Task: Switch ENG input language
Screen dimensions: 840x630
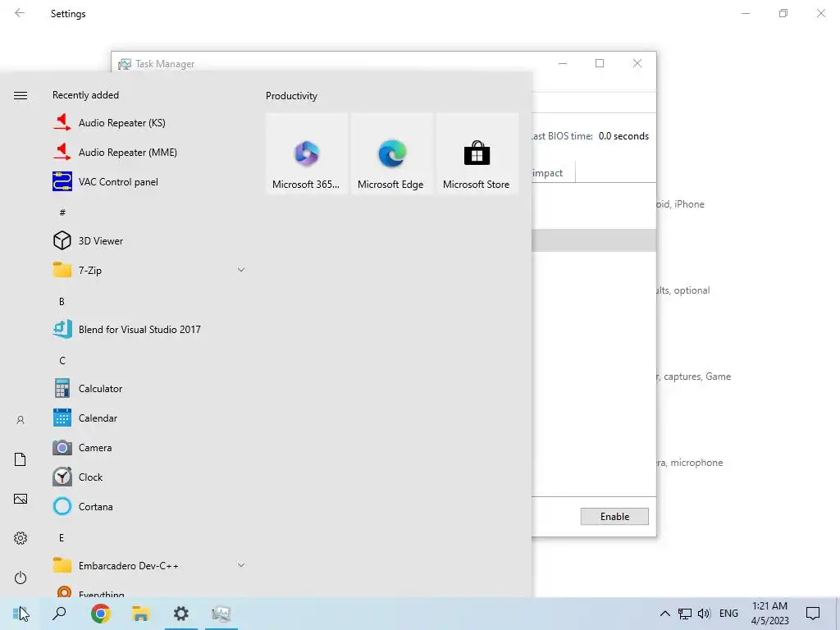Action: coord(728,614)
